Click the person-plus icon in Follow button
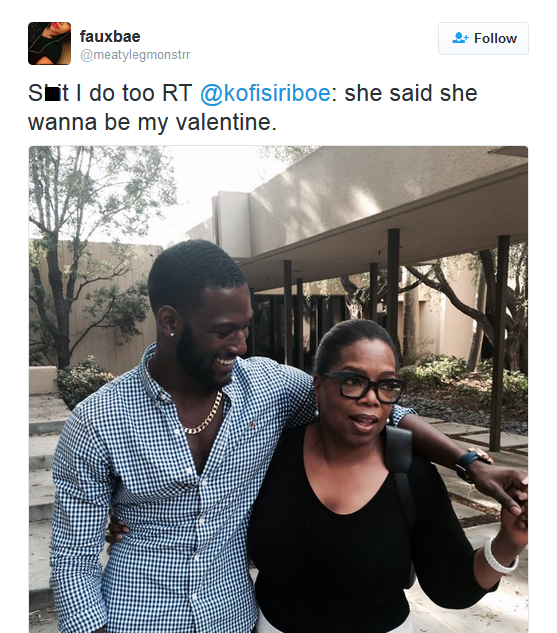 point(460,38)
